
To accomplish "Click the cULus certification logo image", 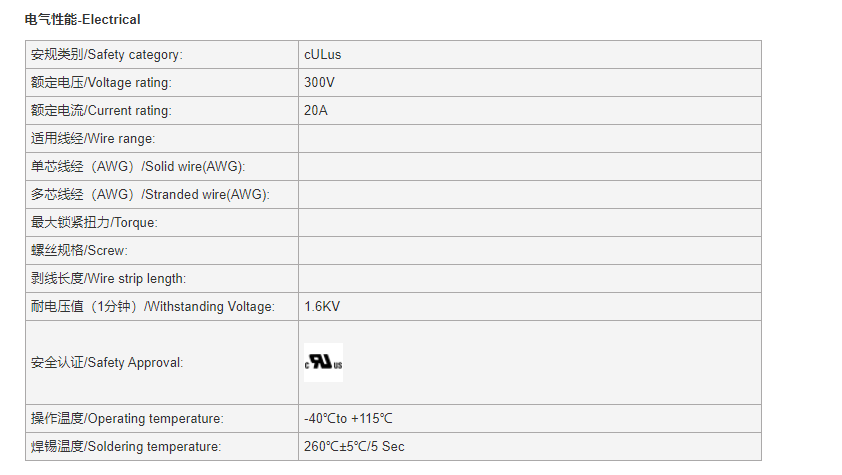I will point(323,363).
